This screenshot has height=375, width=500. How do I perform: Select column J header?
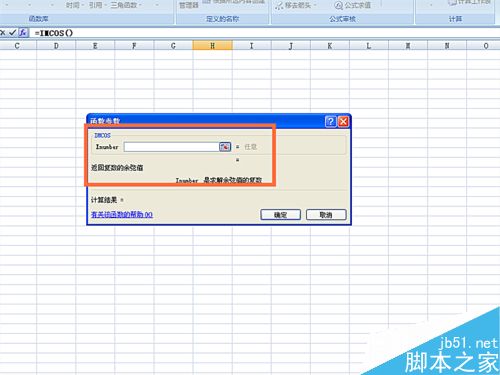(291, 46)
